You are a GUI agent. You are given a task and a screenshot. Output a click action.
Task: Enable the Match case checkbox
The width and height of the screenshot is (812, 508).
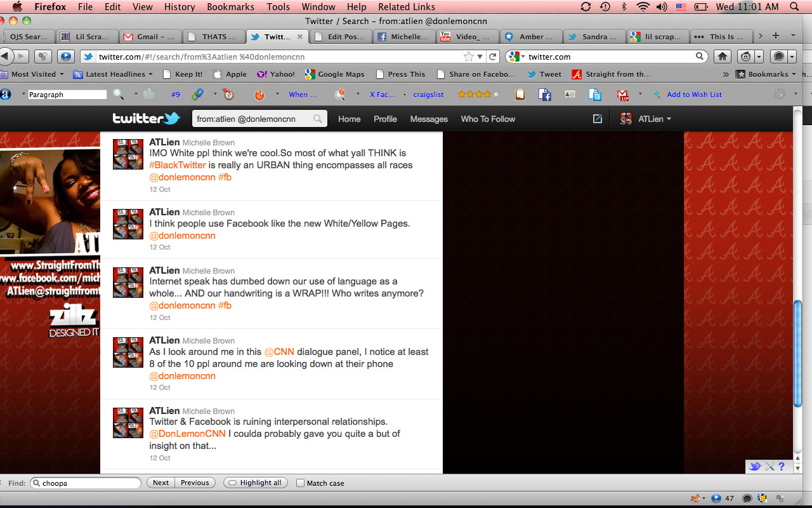301,483
